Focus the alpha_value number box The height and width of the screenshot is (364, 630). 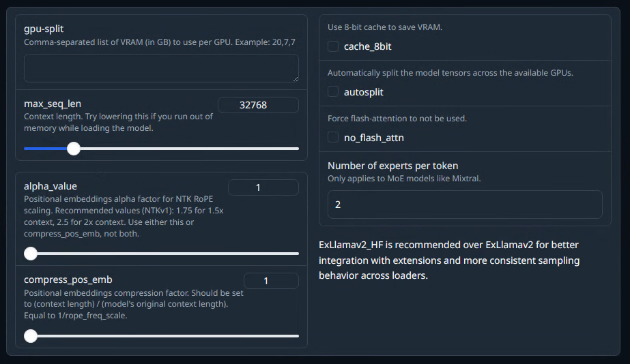click(263, 187)
